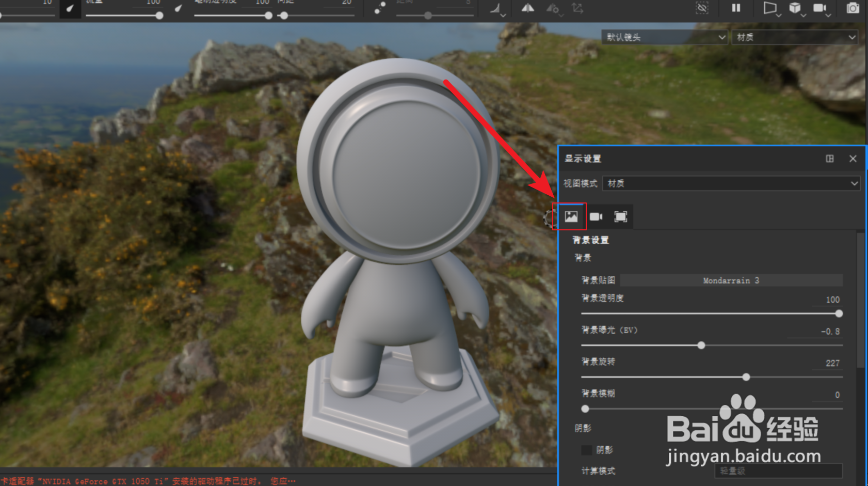Open the background settings image tab
Viewport: 868px width, 486px height.
point(571,216)
